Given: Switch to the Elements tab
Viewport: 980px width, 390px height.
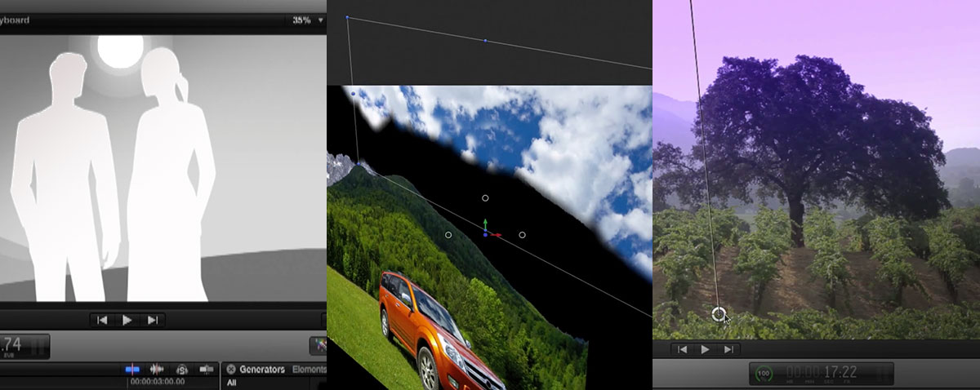Looking at the screenshot, I should pyautogui.click(x=309, y=370).
